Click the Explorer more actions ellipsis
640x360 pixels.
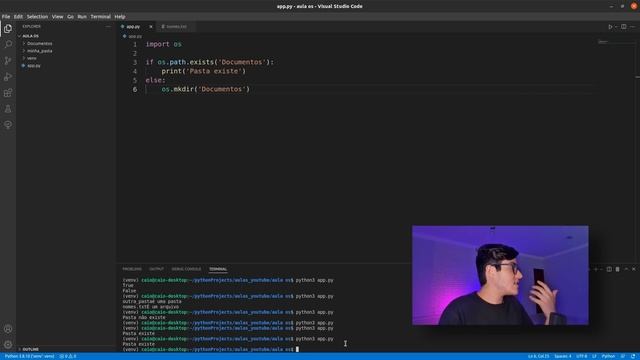point(108,26)
